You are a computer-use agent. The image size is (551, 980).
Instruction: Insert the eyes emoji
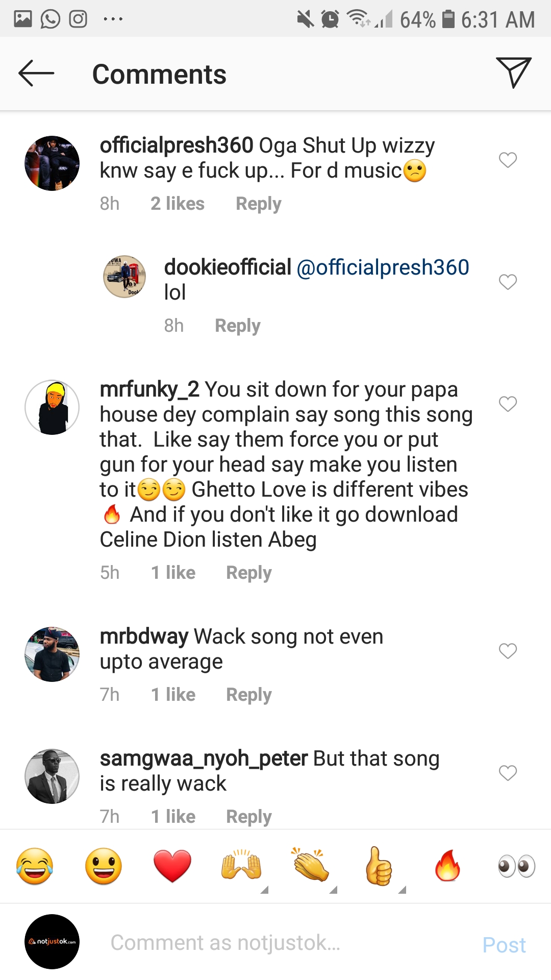(x=516, y=866)
